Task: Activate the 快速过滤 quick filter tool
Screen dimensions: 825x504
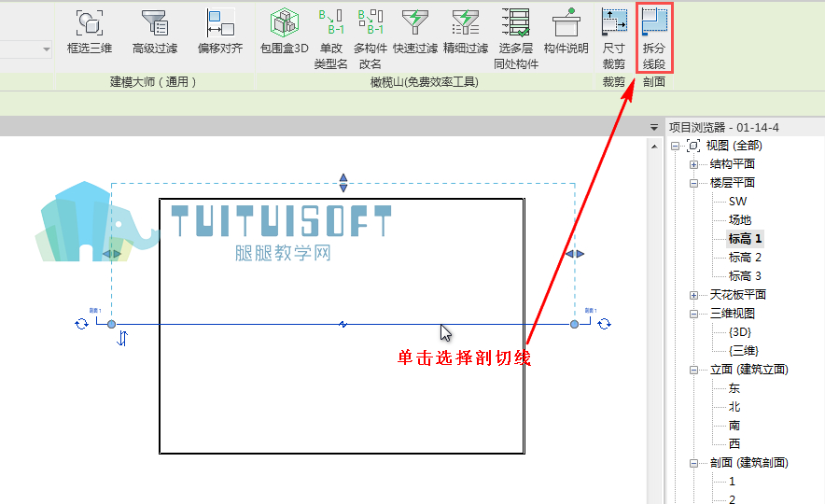Action: [x=415, y=32]
